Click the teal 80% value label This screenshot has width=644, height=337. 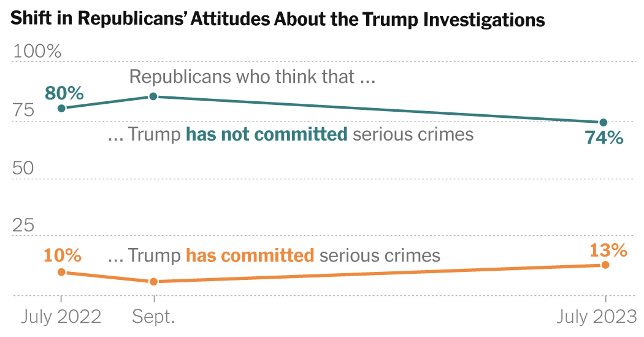pyautogui.click(x=64, y=93)
